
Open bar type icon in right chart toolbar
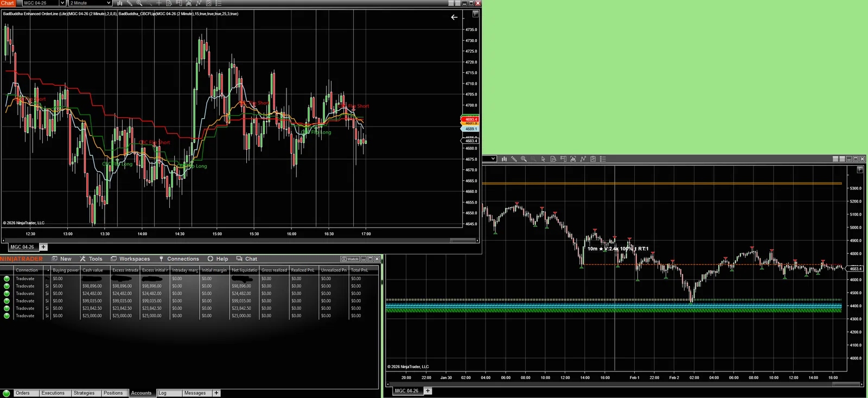(504, 159)
